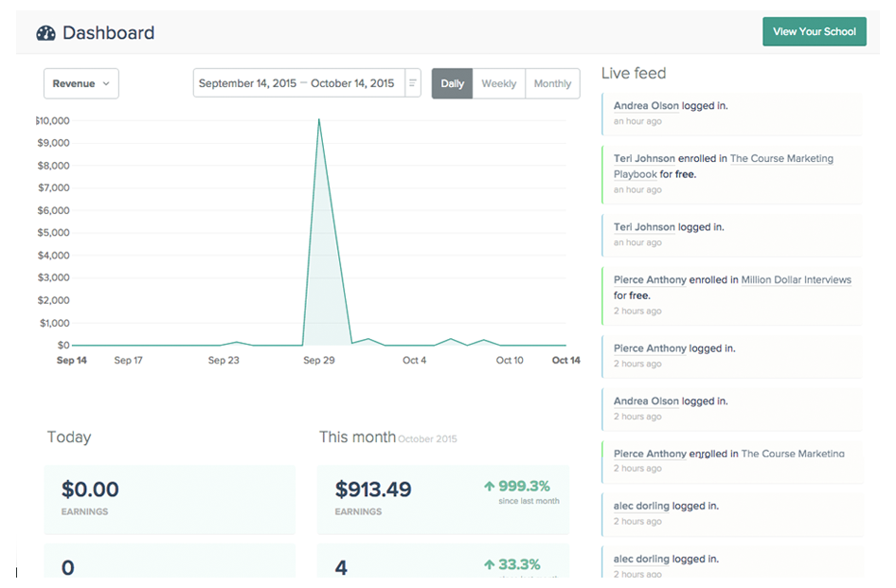This screenshot has width=896, height=588.
Task: Click the Sep 29 revenue peak on chart
Action: [x=319, y=119]
